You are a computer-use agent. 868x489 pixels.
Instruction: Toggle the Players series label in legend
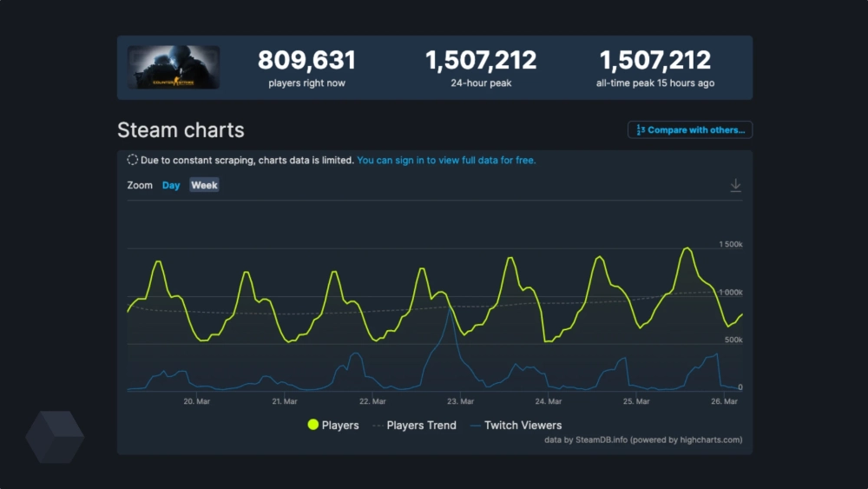[x=340, y=426]
